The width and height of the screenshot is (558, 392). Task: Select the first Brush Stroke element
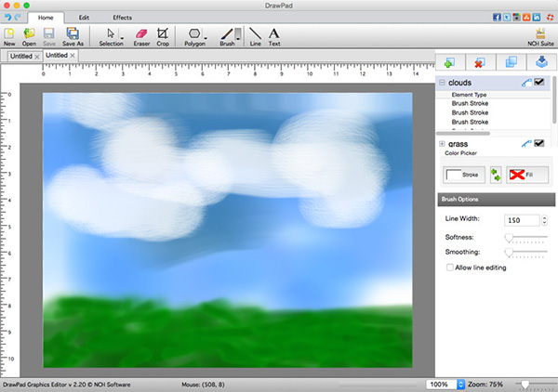[x=470, y=103]
